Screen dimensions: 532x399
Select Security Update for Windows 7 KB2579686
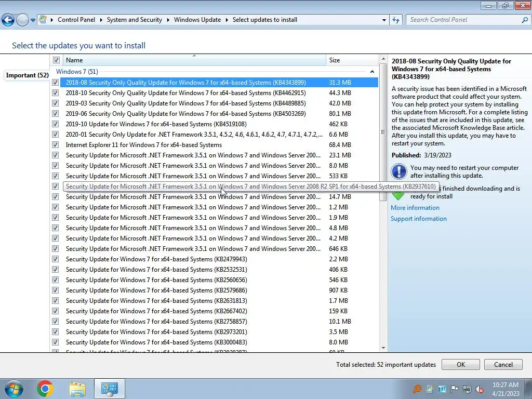[219, 290]
